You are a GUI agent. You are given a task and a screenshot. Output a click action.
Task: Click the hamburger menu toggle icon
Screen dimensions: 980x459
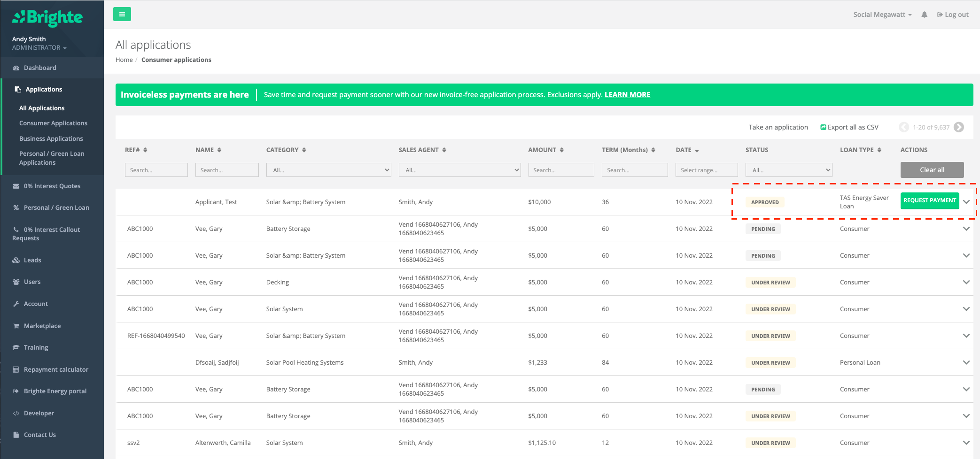(122, 14)
